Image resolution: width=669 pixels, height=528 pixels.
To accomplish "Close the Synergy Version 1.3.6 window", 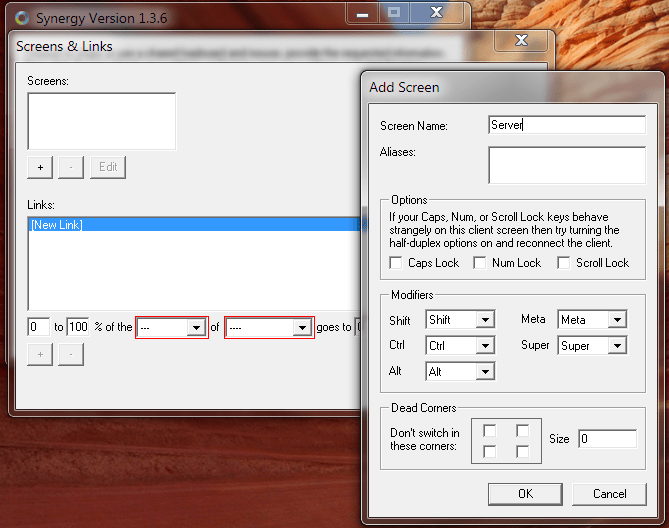I will click(x=436, y=13).
